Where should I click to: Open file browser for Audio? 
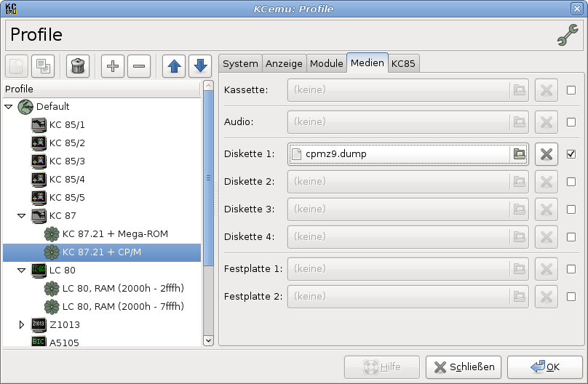[x=520, y=121]
